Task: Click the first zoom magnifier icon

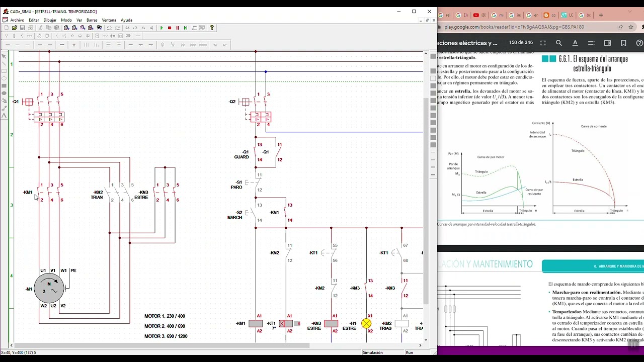Action: tap(66, 28)
